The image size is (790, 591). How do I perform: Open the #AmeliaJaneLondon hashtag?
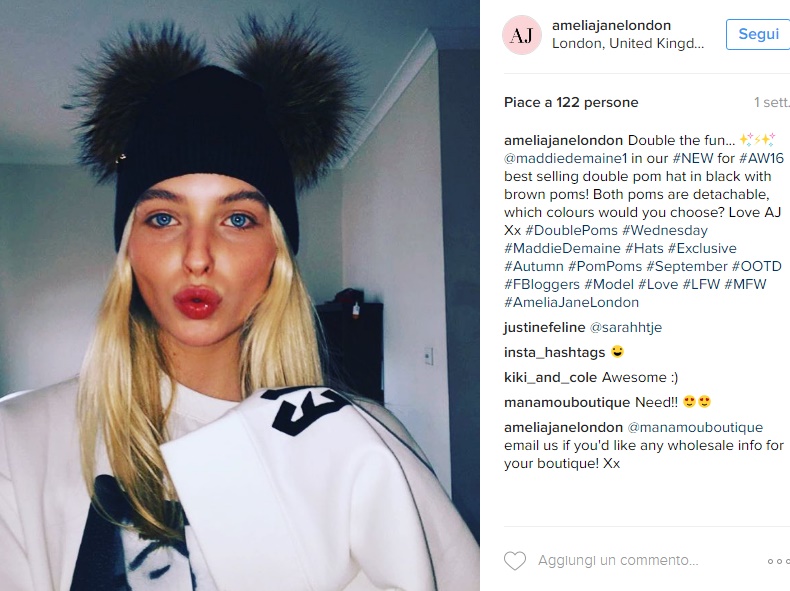(x=571, y=302)
